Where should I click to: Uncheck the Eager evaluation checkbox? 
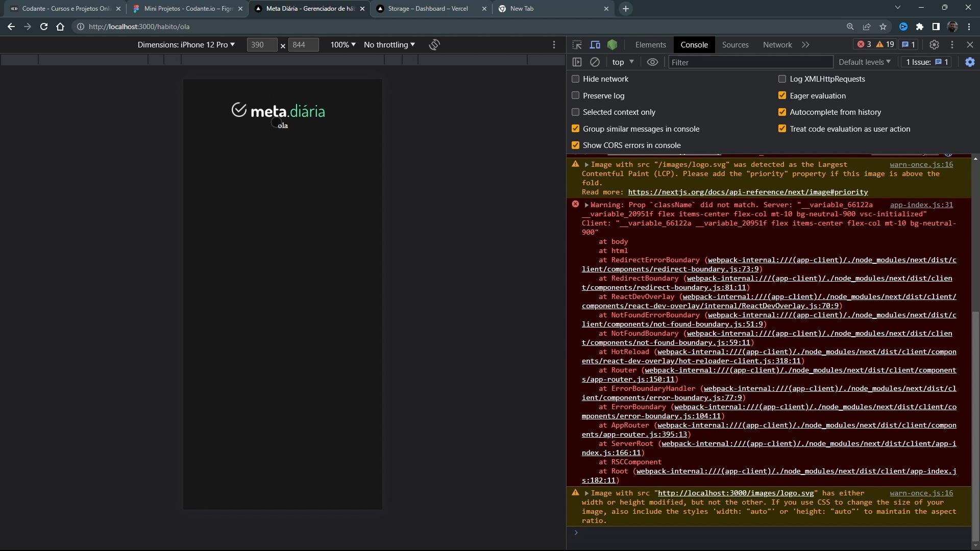point(782,95)
